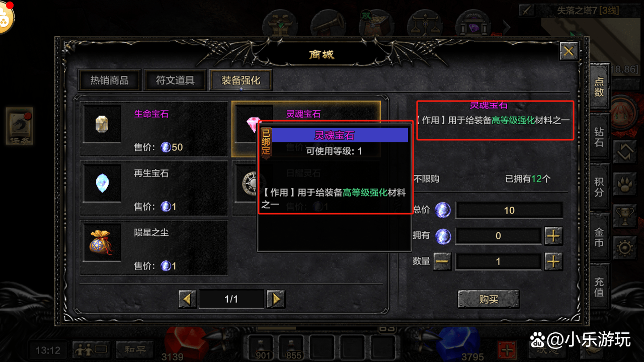Switch to the 热销商品 tab
This screenshot has height=362, width=644.
click(x=109, y=80)
